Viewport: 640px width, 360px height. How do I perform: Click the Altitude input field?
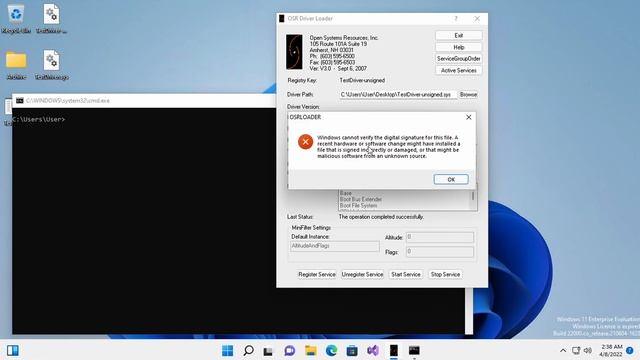[x=440, y=237]
